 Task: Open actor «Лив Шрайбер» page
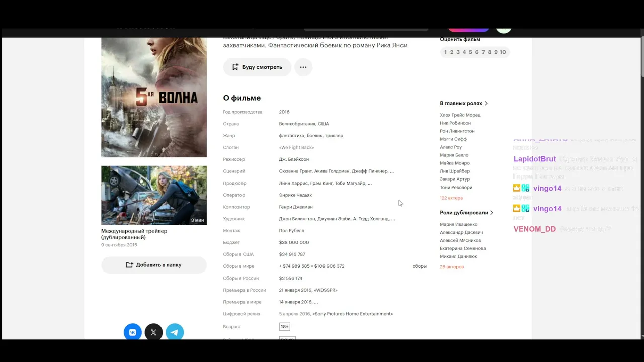point(455,171)
